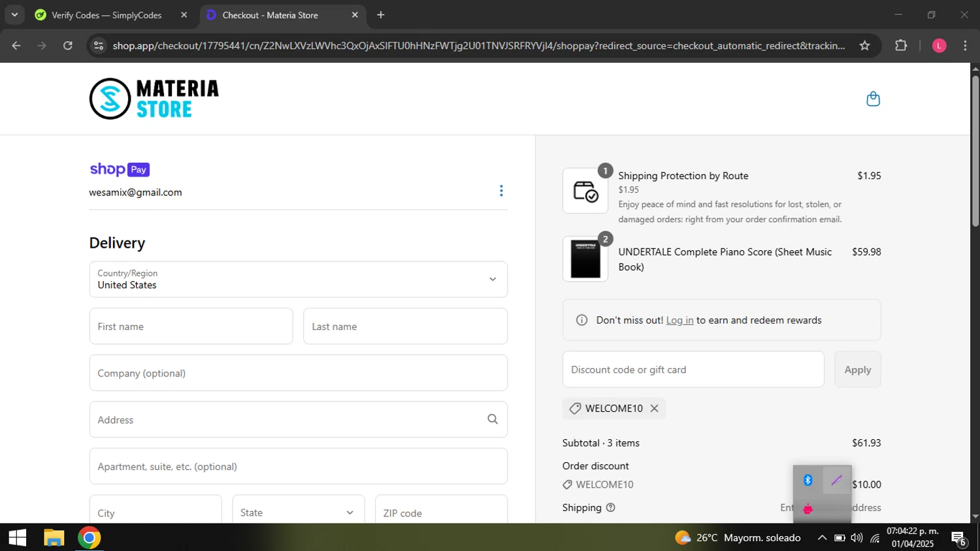Click the ZIP code field

click(x=441, y=512)
